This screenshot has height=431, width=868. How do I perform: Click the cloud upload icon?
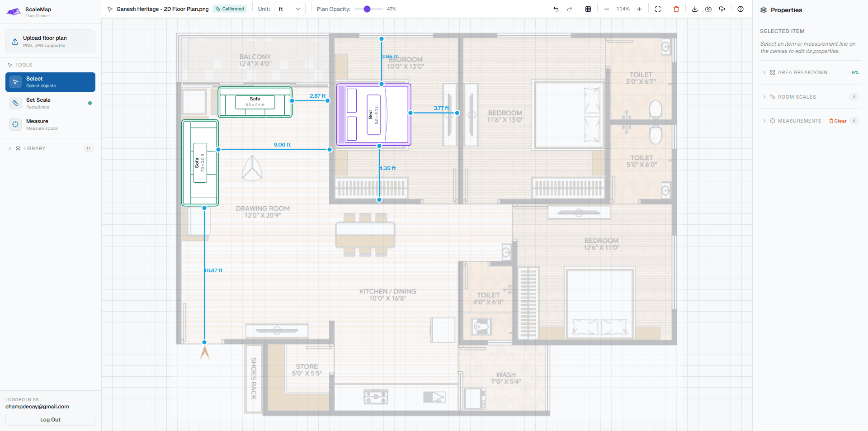tap(722, 9)
